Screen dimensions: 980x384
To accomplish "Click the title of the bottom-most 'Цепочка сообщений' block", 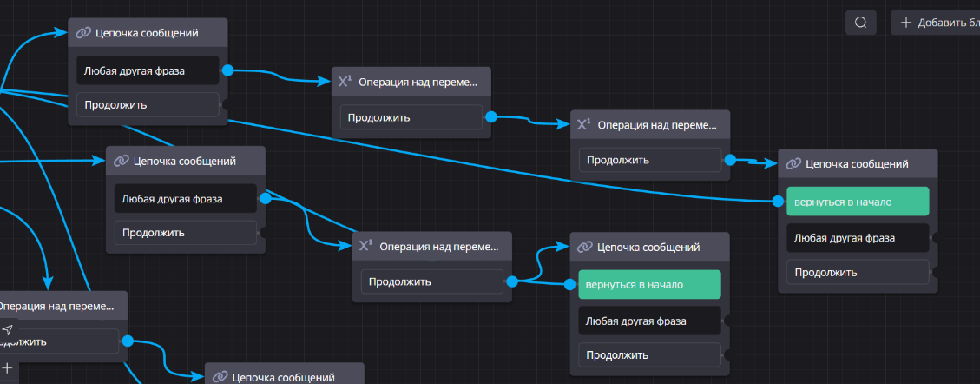I will pyautogui.click(x=283, y=377).
